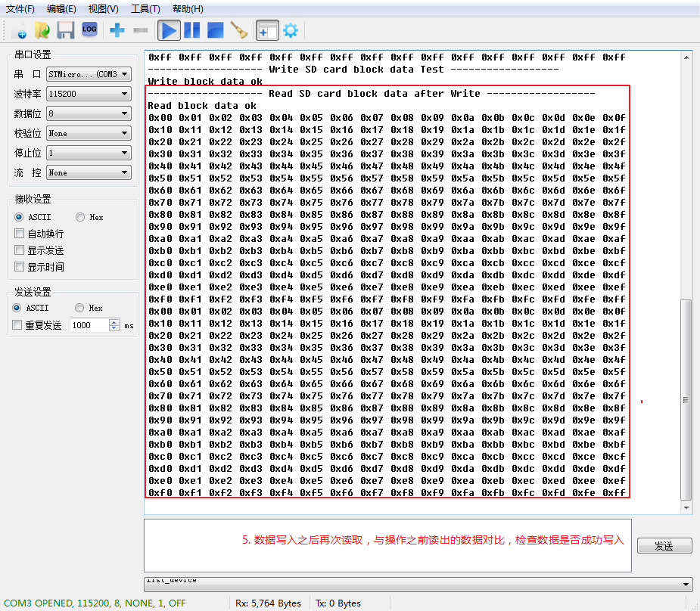This screenshot has width=700, height=611.
Task: Open settings via the gear icon
Action: pos(289,29)
